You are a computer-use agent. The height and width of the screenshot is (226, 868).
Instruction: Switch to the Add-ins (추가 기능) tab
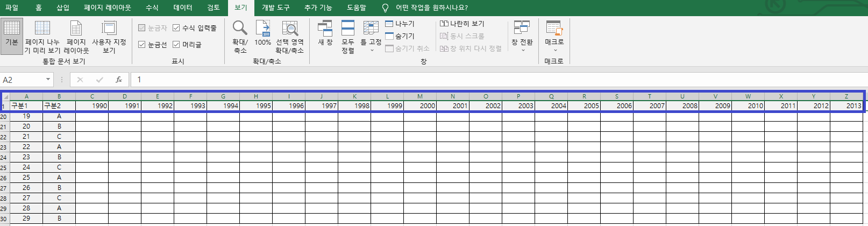(x=318, y=8)
